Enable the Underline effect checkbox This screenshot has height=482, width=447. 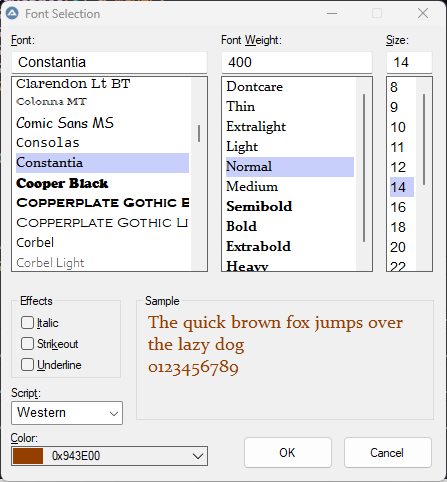tap(27, 365)
